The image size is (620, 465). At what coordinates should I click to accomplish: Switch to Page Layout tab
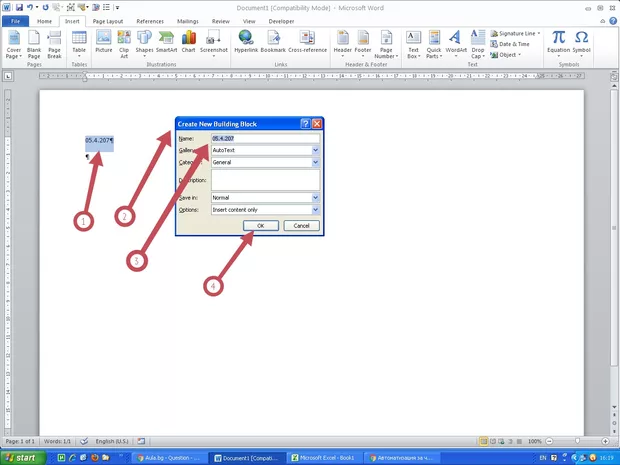point(108,21)
